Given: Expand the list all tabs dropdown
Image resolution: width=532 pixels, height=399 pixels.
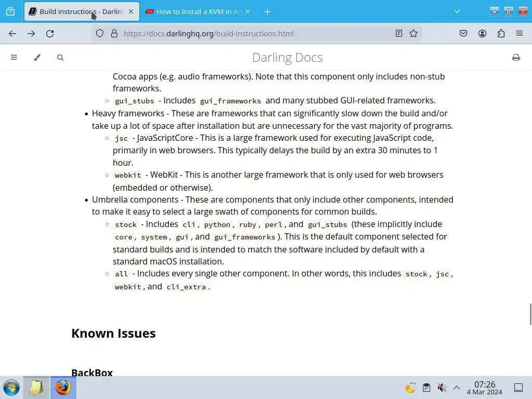Looking at the screenshot, I should (457, 11).
